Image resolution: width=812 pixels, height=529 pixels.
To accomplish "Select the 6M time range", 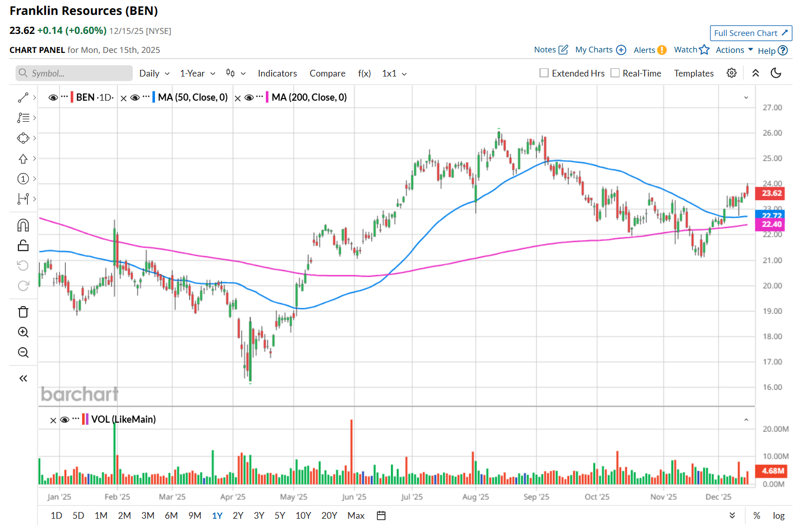I will [x=171, y=516].
